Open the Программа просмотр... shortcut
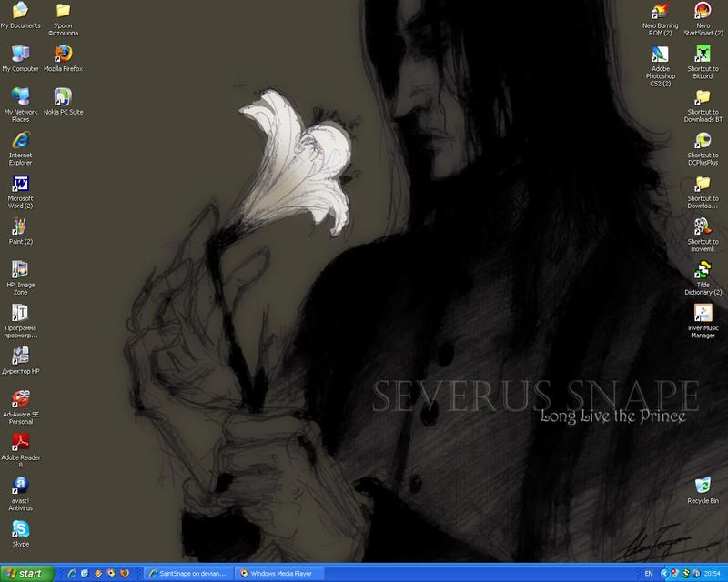This screenshot has width=728, height=582. [20, 321]
